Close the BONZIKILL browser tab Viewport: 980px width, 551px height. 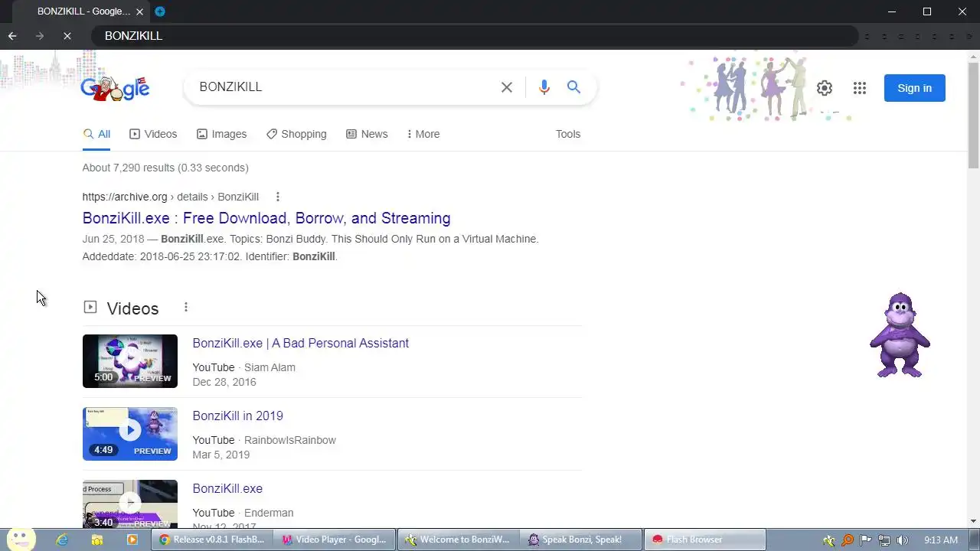coord(139,11)
